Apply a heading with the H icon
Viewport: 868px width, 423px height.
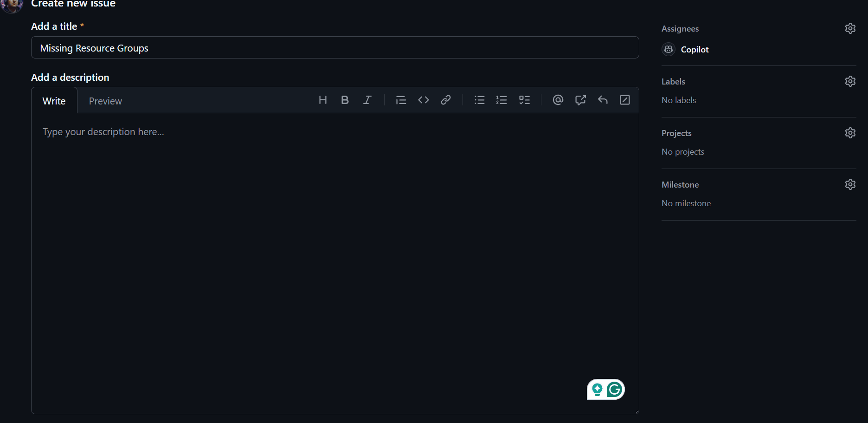pyautogui.click(x=323, y=100)
